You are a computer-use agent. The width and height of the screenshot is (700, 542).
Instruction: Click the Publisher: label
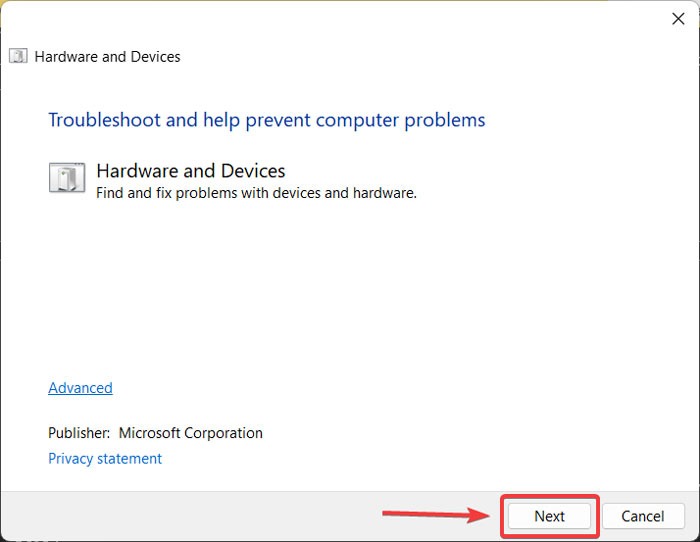[79, 433]
